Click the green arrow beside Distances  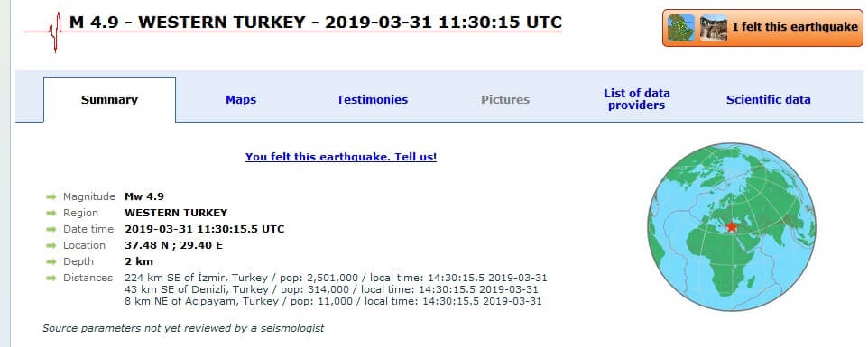coord(51,278)
